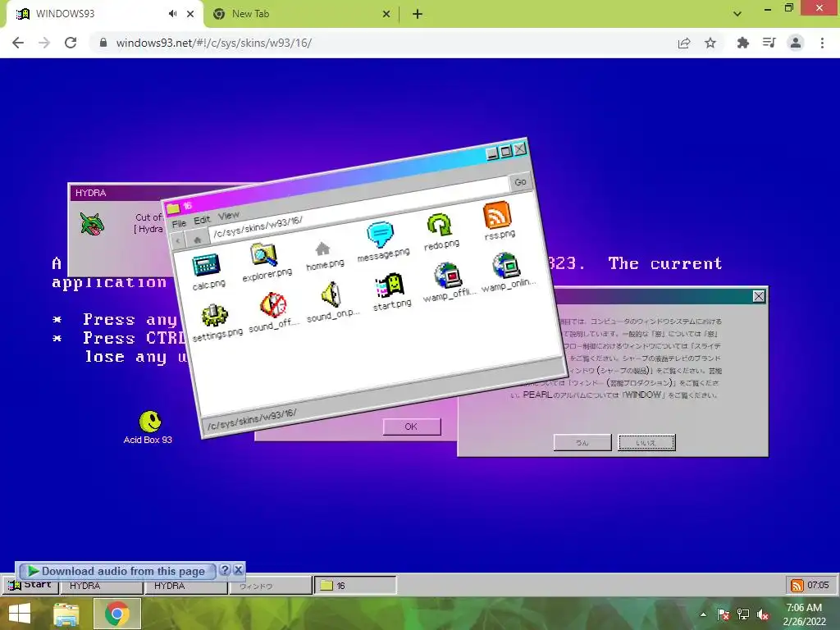
Task: Open Windows File Explorer from taskbar
Action: point(66,614)
